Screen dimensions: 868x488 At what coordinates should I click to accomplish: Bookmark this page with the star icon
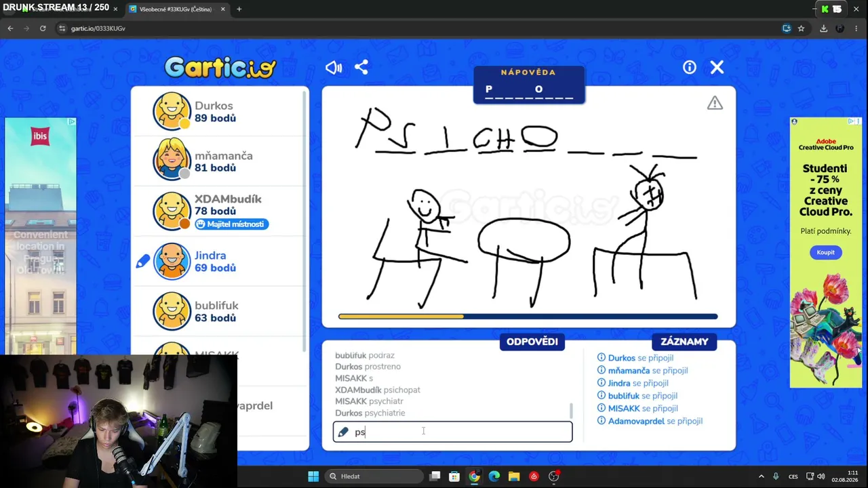[801, 28]
